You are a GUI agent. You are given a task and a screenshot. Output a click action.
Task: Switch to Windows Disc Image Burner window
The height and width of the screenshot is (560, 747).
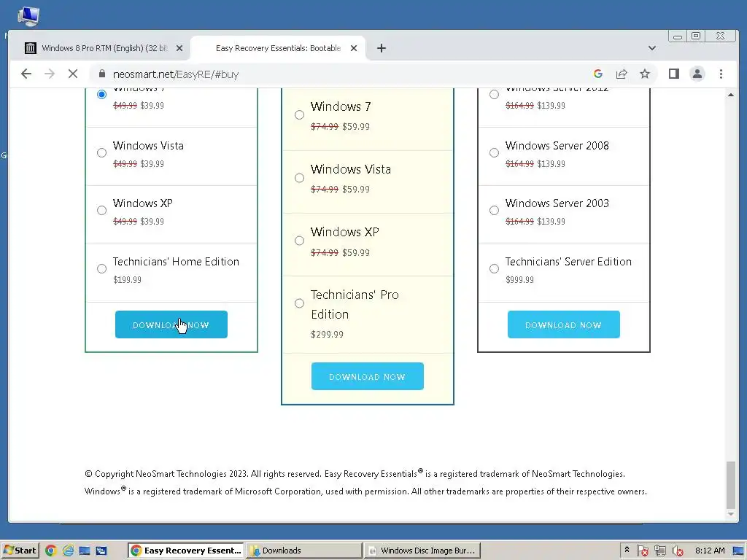(422, 551)
